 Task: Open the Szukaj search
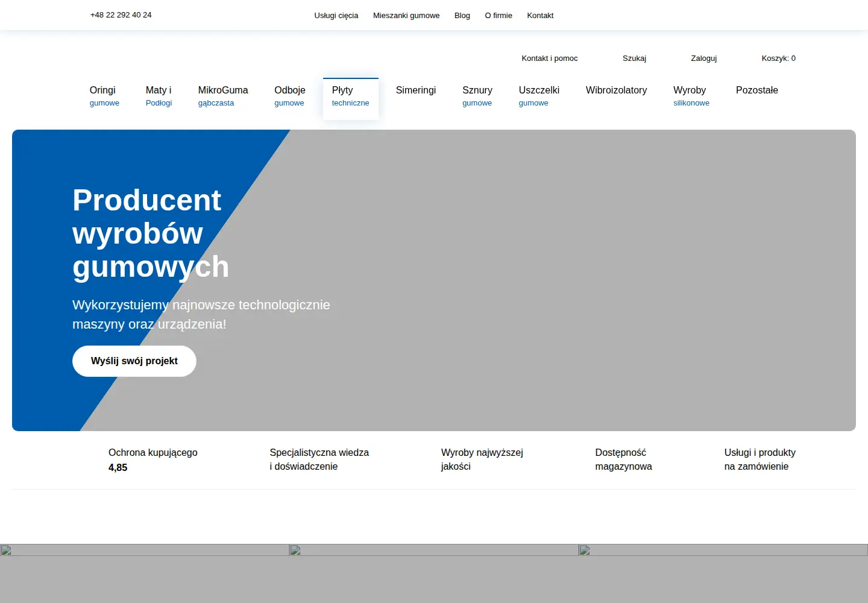click(x=634, y=58)
